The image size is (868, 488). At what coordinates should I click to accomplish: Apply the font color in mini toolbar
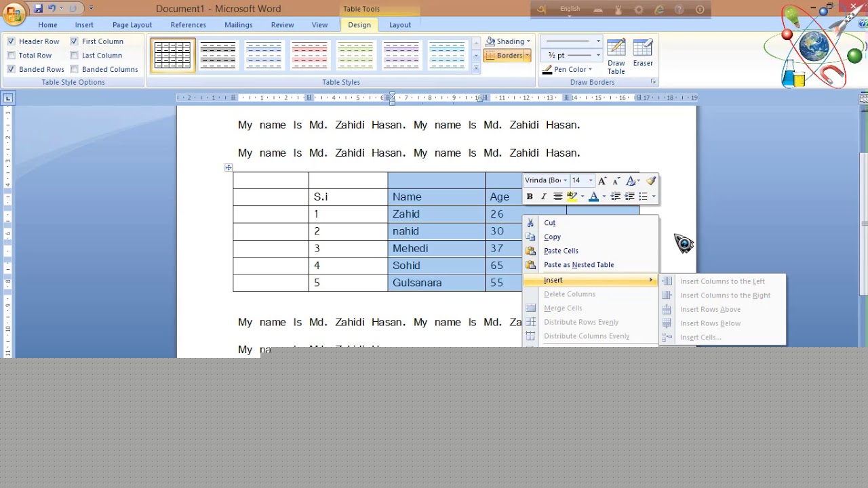594,197
